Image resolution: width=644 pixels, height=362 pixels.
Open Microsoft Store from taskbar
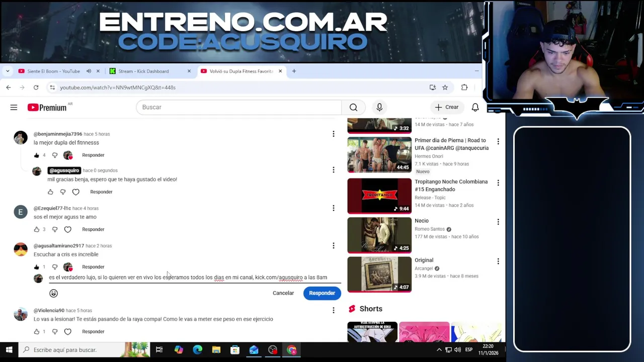[x=235, y=350]
